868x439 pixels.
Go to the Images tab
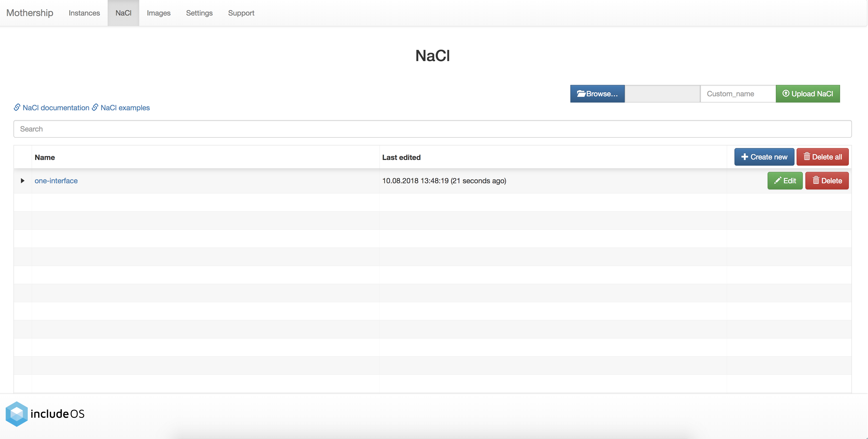coord(159,13)
